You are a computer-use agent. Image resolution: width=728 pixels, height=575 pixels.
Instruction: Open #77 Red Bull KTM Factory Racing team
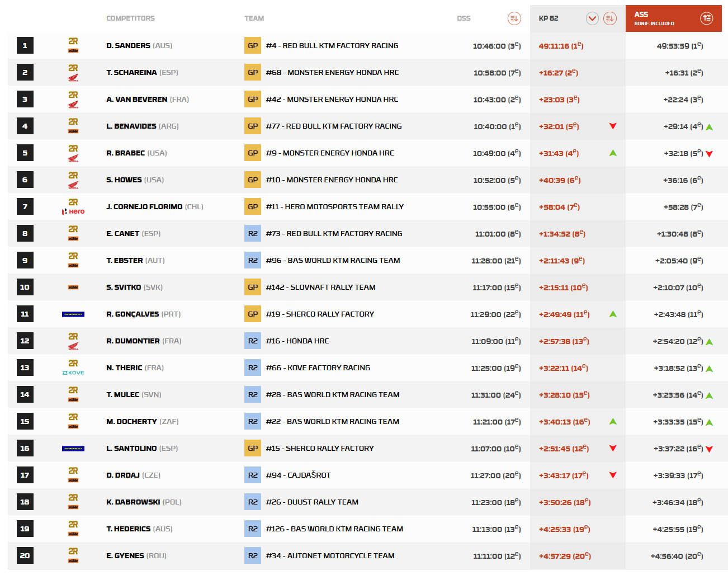click(333, 126)
